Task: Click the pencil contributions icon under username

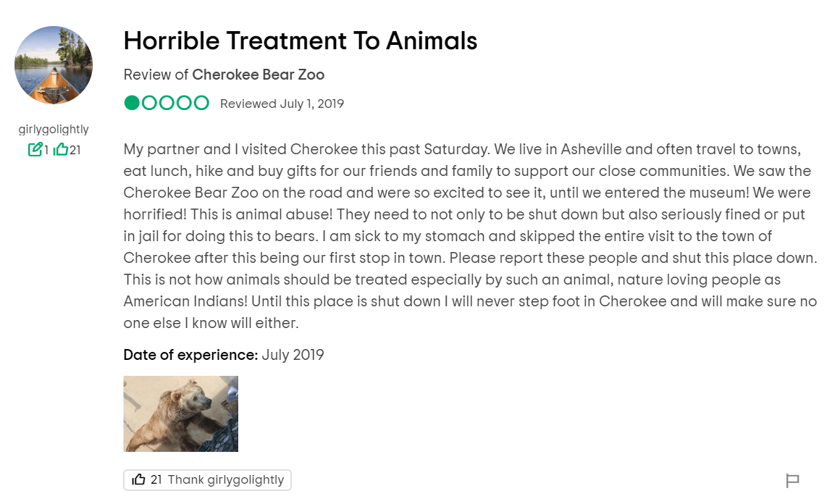Action: (x=35, y=150)
